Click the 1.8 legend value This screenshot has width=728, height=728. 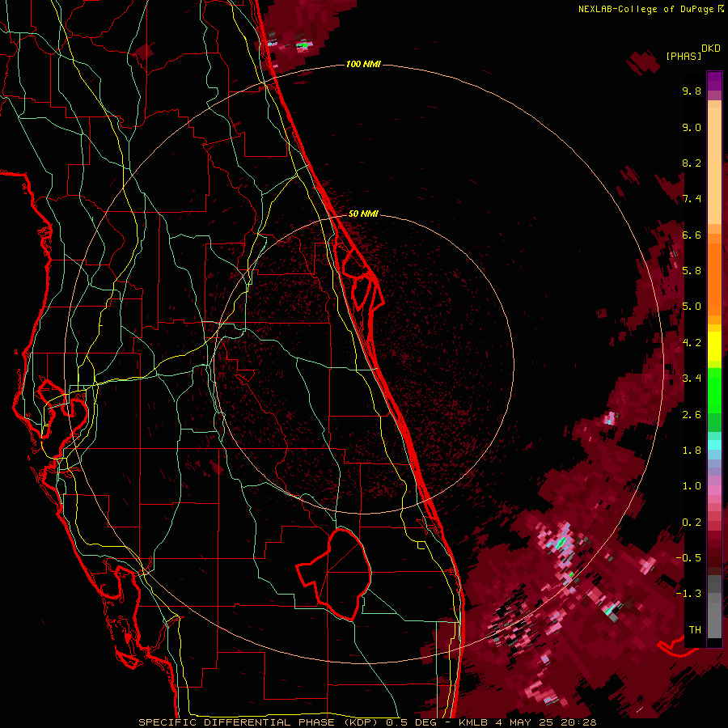click(x=692, y=451)
